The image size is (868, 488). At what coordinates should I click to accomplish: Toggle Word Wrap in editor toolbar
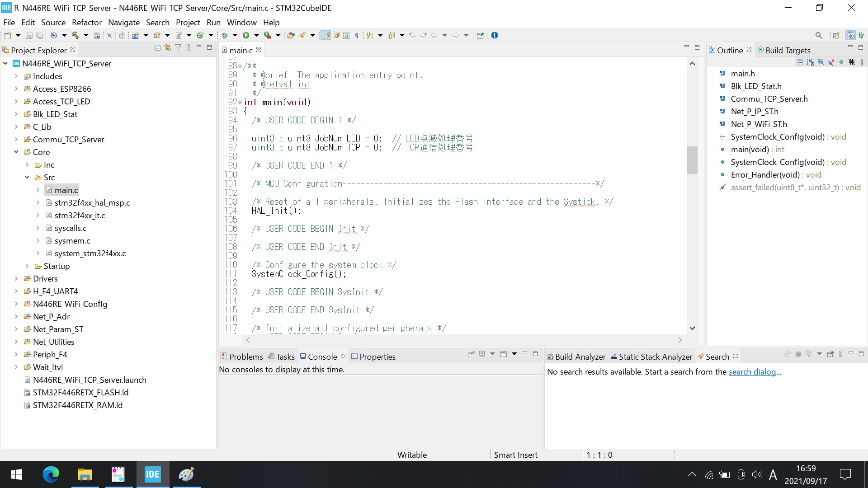point(336,35)
